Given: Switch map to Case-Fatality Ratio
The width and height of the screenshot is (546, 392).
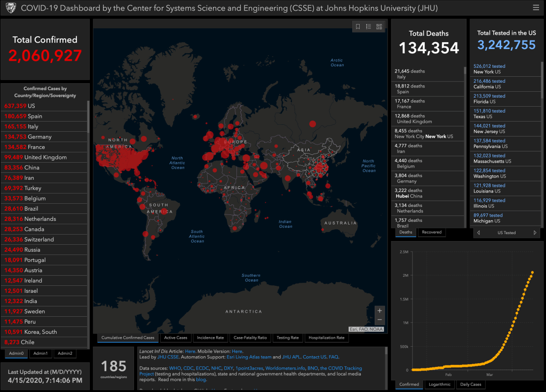Looking at the screenshot, I should tap(250, 338).
